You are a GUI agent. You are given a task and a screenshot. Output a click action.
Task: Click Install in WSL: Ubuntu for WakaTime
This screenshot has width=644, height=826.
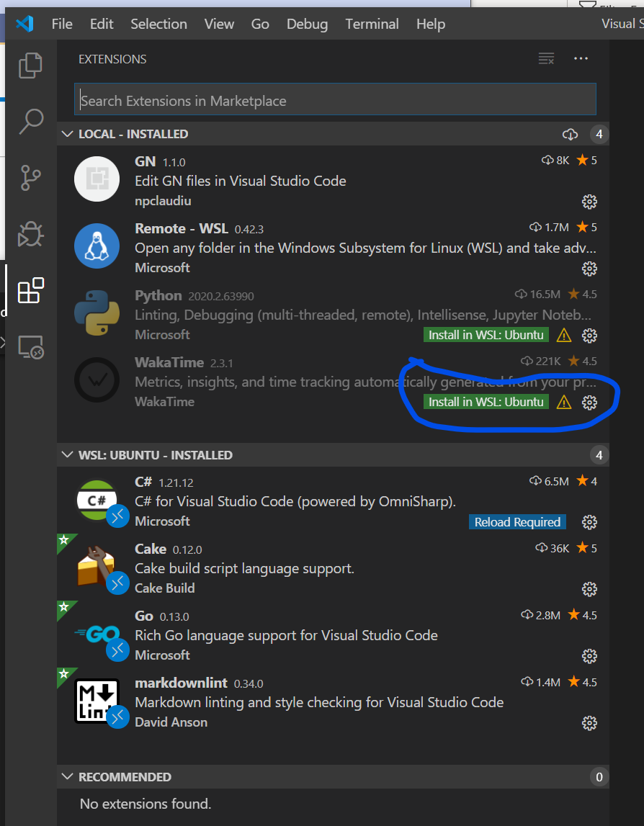point(486,402)
